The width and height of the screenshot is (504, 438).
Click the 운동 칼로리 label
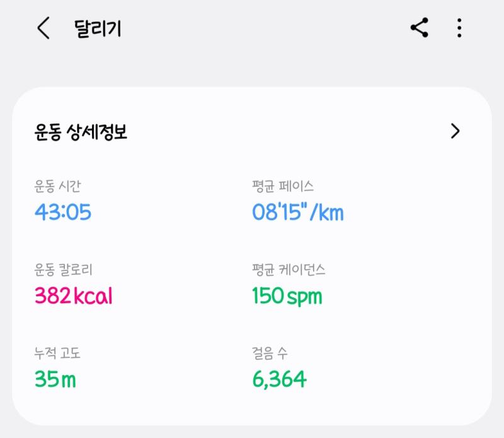pos(64,270)
